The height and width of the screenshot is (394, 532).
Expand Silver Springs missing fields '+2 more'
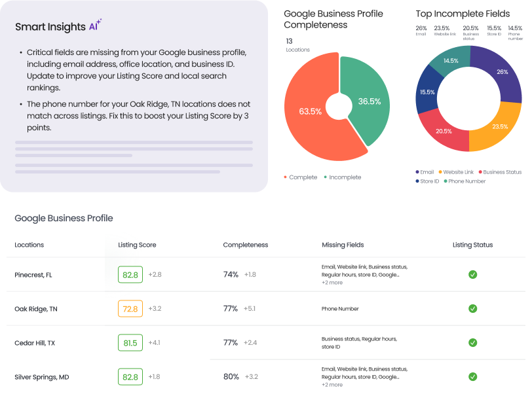[x=332, y=385]
